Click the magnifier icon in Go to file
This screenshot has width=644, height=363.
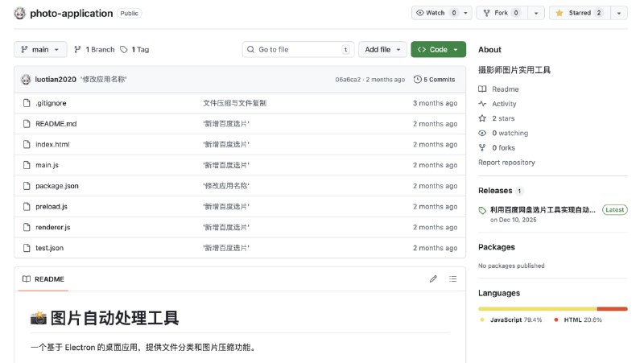250,49
